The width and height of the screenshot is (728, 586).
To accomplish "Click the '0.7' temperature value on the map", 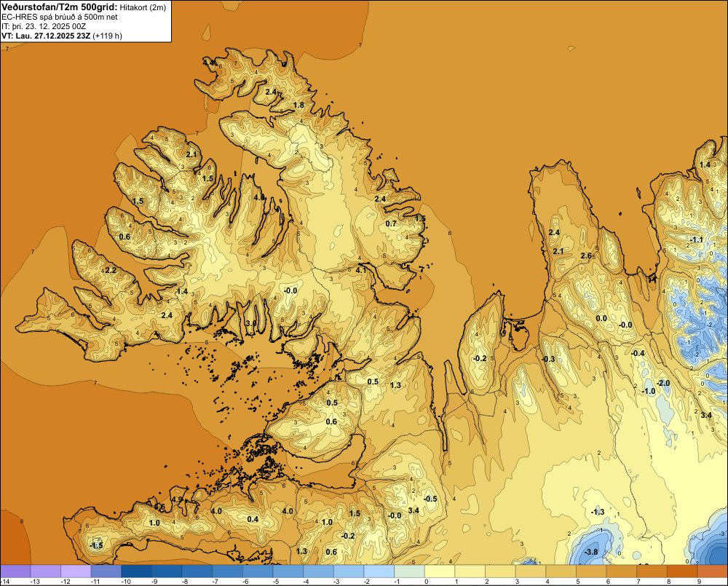I will point(392,223).
